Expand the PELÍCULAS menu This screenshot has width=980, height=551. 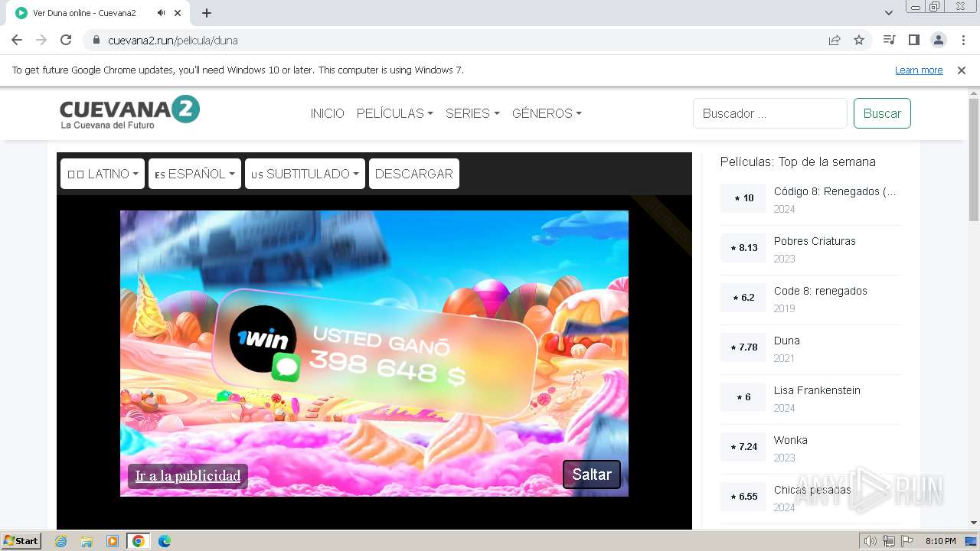[395, 113]
